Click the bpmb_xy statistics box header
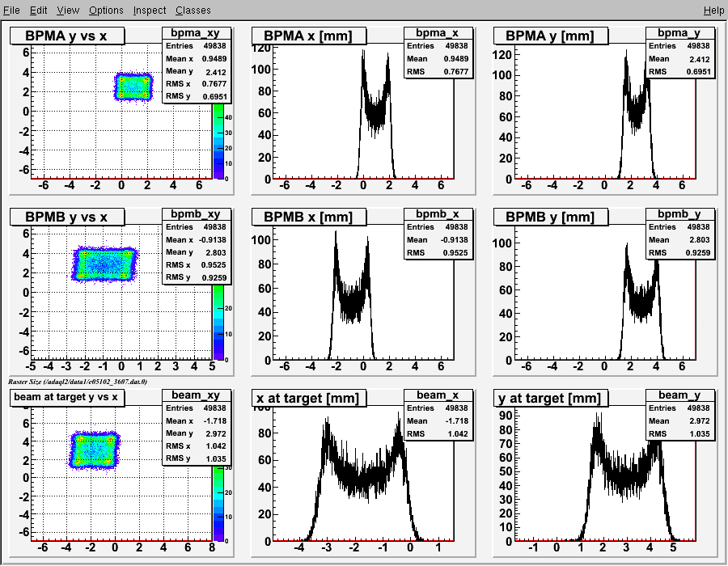 [196, 214]
